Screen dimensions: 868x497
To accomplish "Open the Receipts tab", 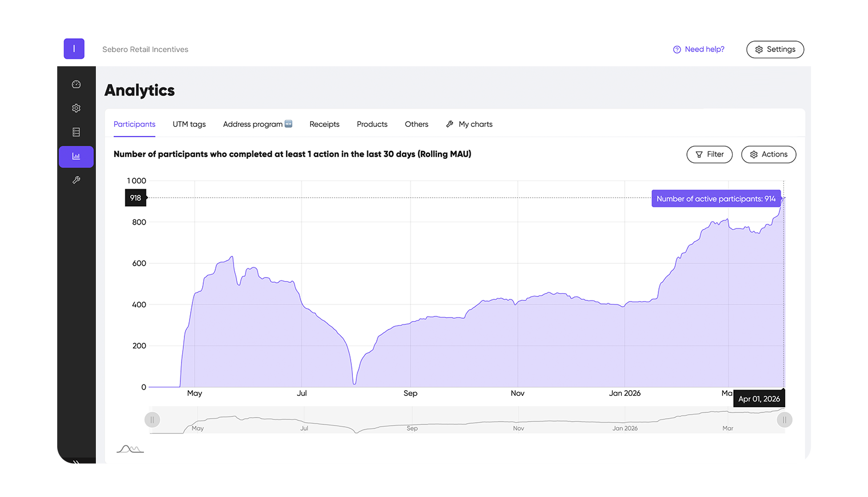I will click(324, 124).
